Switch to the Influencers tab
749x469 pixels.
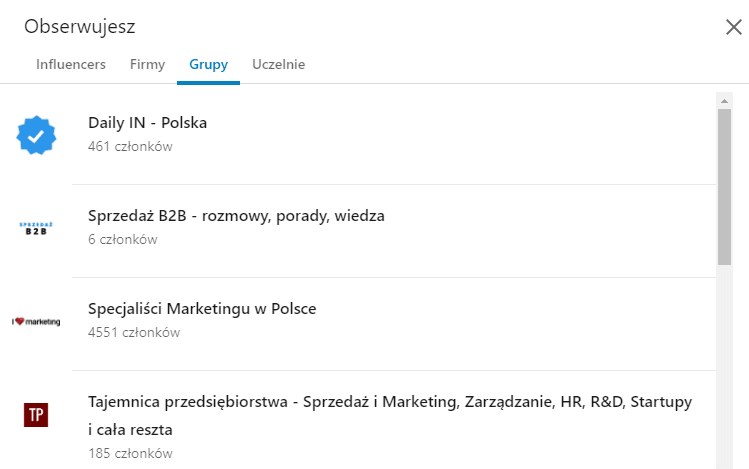tap(71, 64)
